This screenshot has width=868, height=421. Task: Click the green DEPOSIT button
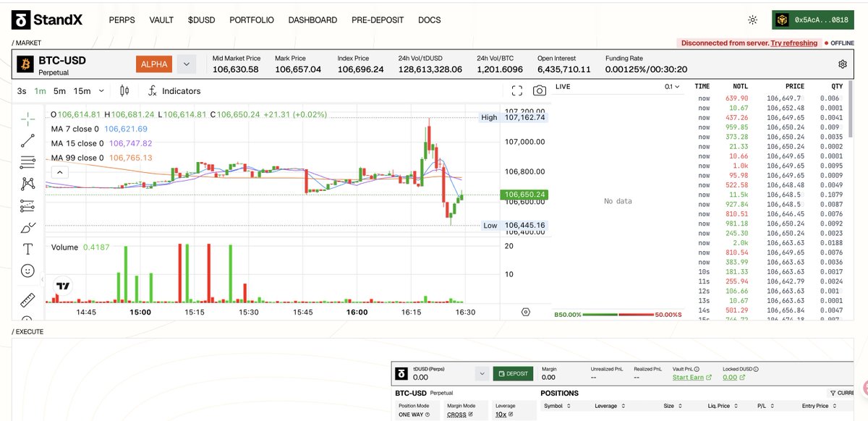pos(513,373)
